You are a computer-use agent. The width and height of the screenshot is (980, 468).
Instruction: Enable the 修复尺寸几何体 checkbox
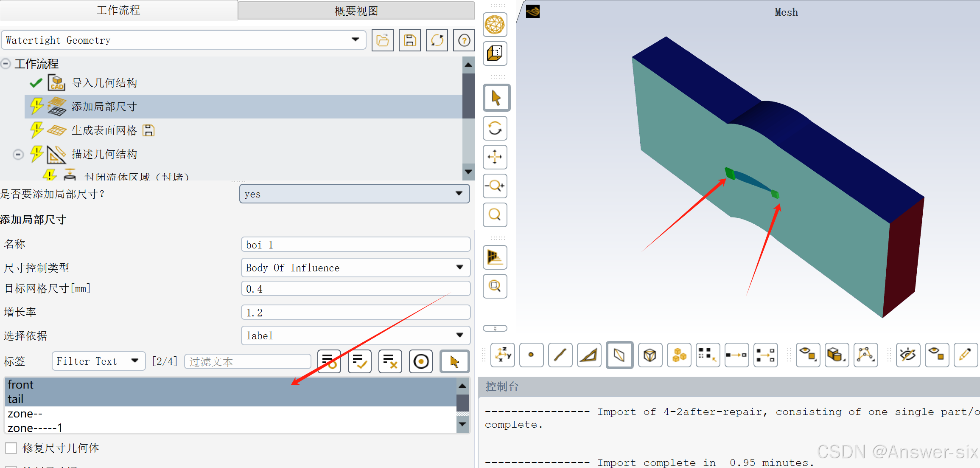(11, 448)
